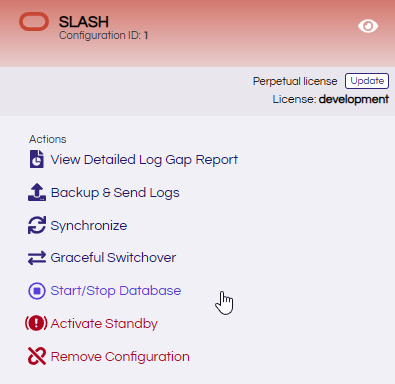The width and height of the screenshot is (395, 384).
Task: Select the Backup & Send Logs text
Action: point(115,193)
